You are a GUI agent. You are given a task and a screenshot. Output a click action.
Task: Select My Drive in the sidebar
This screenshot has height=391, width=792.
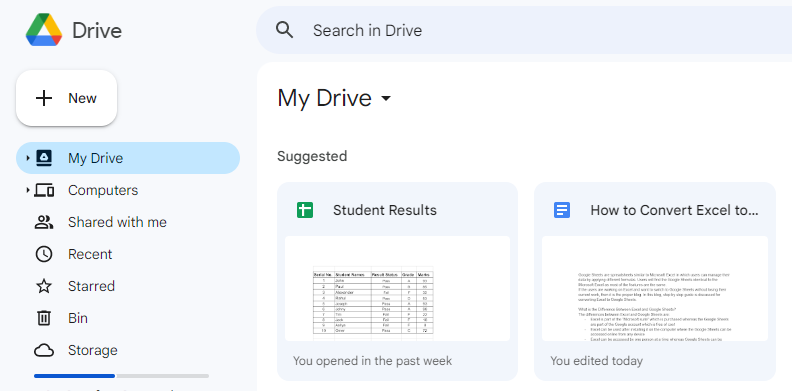pos(128,158)
